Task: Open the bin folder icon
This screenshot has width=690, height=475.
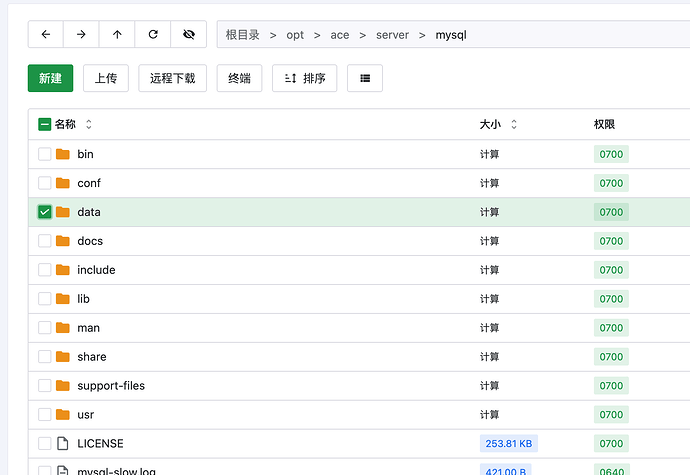Action: coord(63,154)
